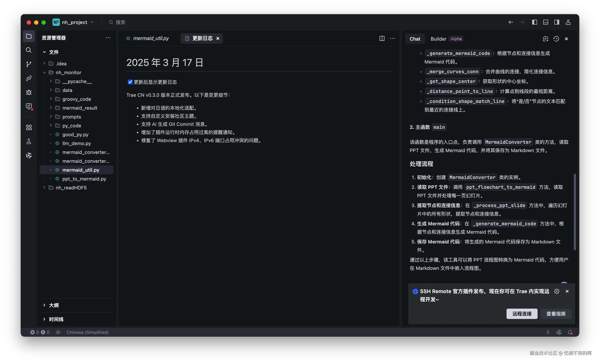Toggle the right sidebar layout panel
This screenshot has height=364, width=600.
[556, 22]
